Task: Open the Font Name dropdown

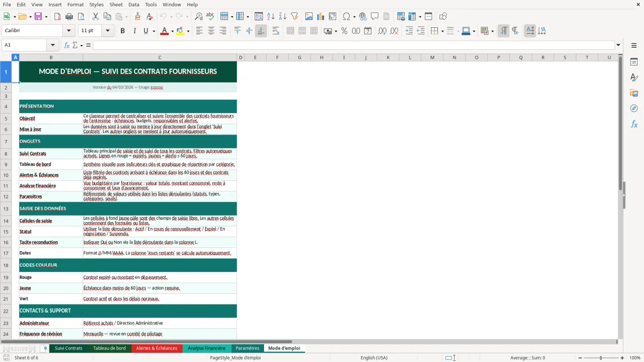Action: point(70,31)
